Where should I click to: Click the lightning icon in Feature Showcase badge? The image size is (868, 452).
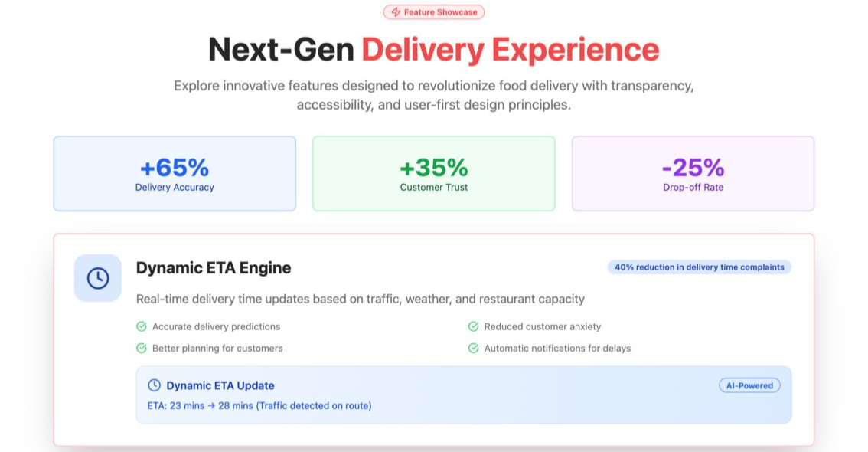(396, 12)
